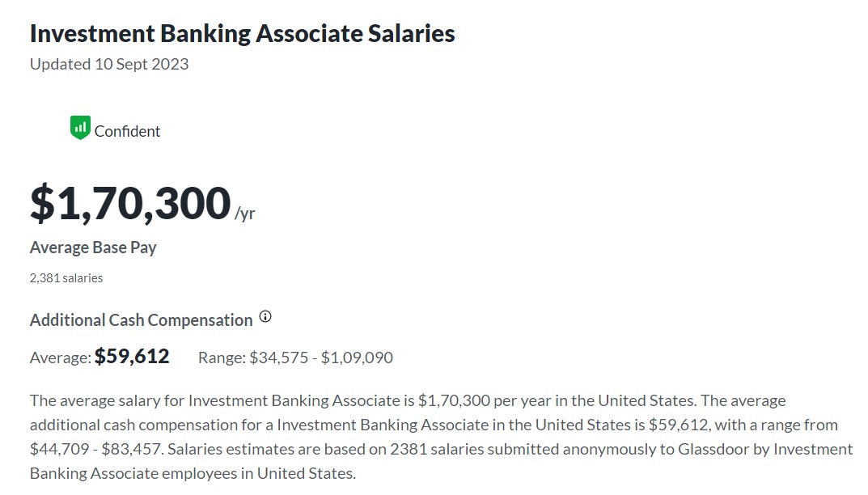Click the last paragraph line ending United States

[x=193, y=473]
